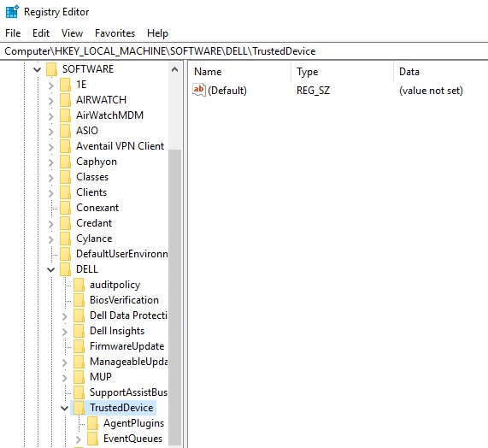Click the SupportAssistBus folder icon

point(79,392)
